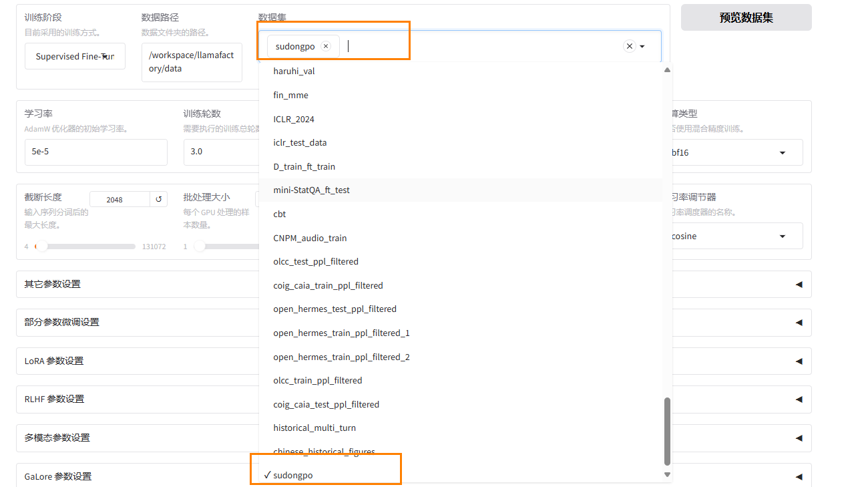Viewport: 868px width, 487px height.
Task: Expand LoRA 参数设置 section
Action: pos(134,361)
